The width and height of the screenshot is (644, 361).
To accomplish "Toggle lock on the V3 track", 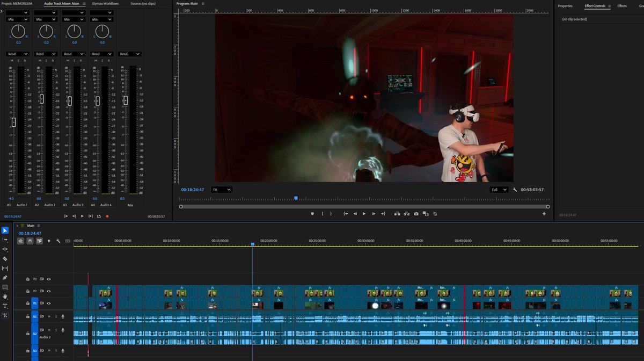I will point(28,279).
